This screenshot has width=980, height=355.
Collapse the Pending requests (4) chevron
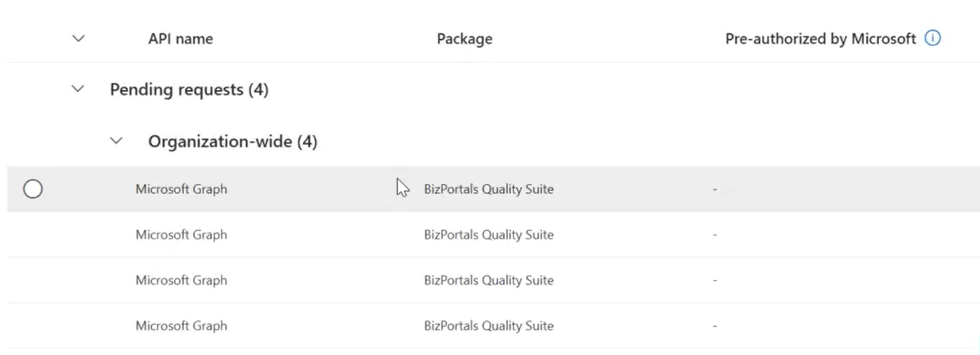coord(78,89)
